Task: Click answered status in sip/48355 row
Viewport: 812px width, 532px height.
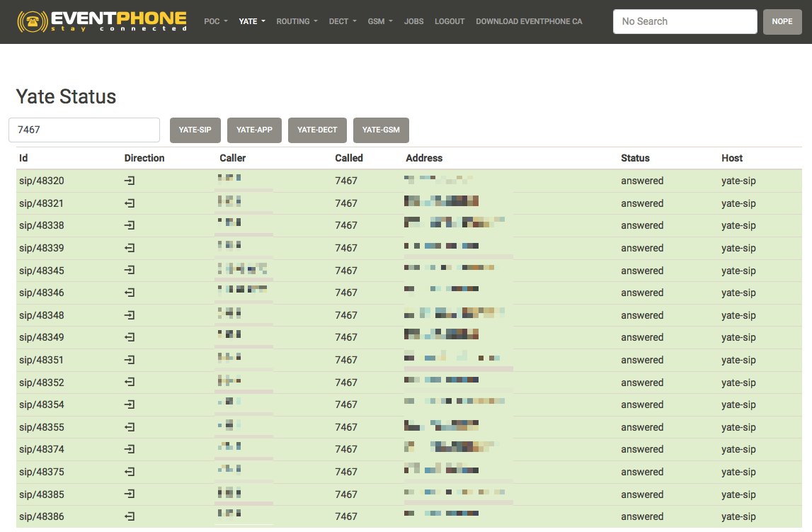Action: click(642, 427)
